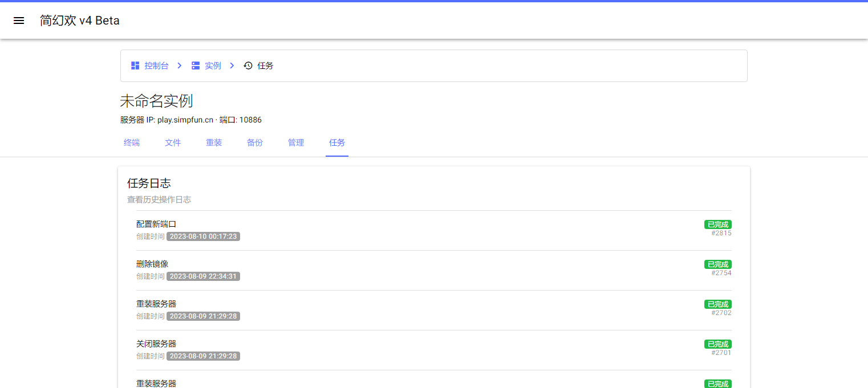Switch to the 文件 tab
This screenshot has height=388, width=868.
coord(173,142)
